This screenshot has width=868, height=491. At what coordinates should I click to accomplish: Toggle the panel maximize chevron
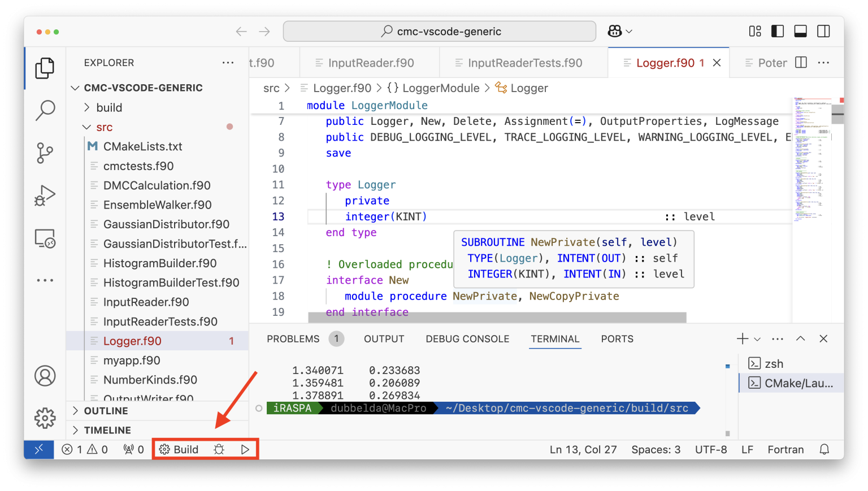click(x=800, y=338)
